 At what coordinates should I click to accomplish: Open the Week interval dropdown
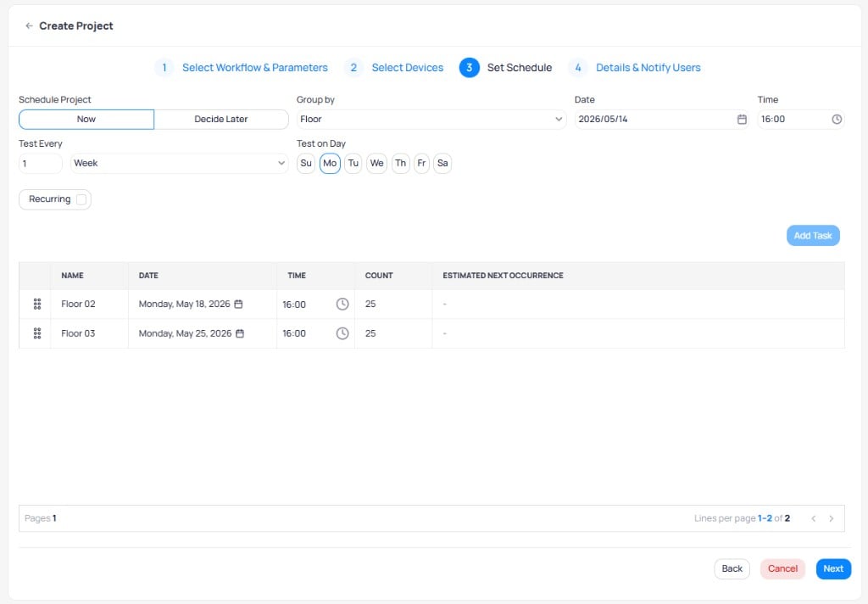click(180, 164)
